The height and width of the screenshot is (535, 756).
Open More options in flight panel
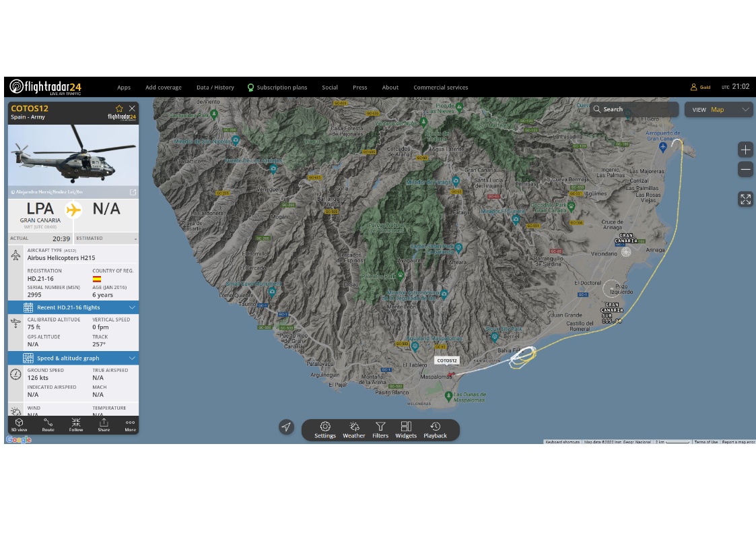(x=130, y=425)
